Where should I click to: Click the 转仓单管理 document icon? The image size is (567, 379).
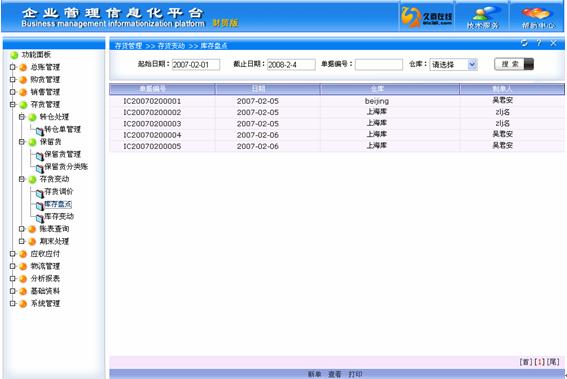click(39, 131)
